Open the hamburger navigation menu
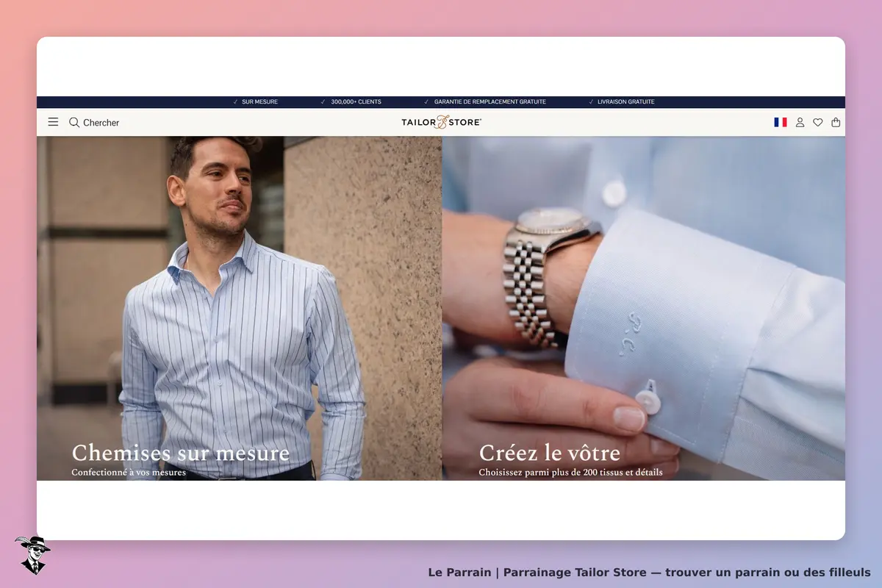This screenshot has width=882, height=588. pos(53,122)
